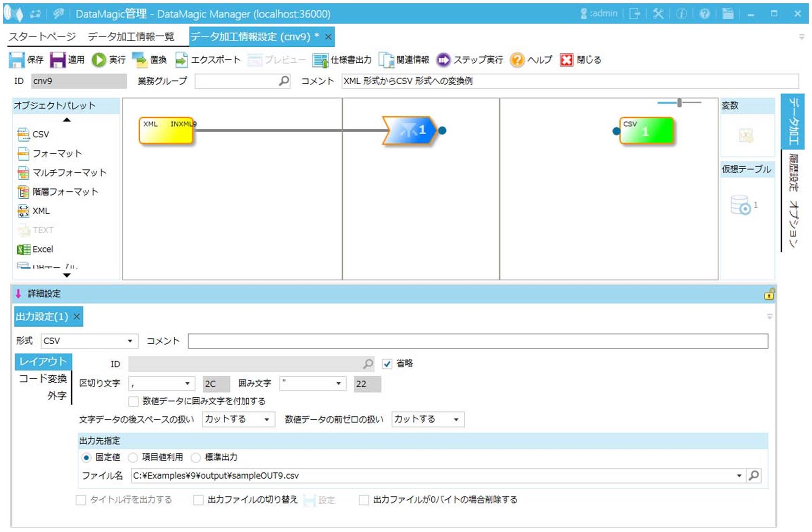
Task: Click the エクスポート export icon
Action: pos(181,60)
